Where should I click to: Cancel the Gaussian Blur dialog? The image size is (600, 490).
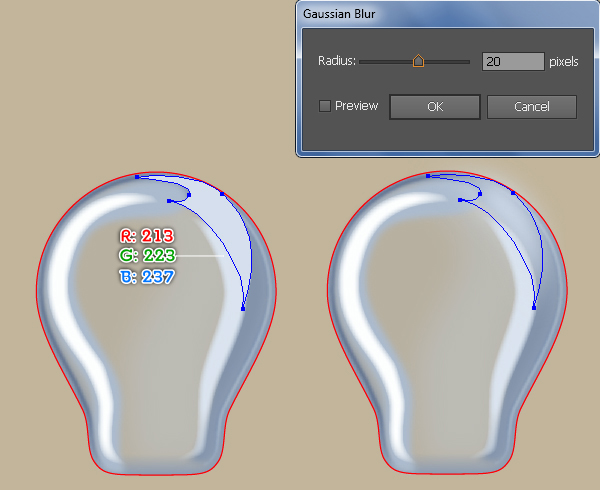(532, 107)
